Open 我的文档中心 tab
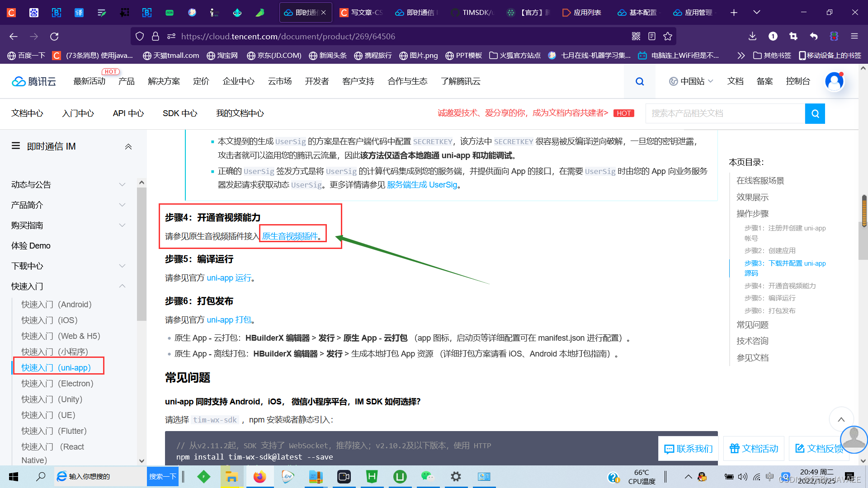This screenshot has height=488, width=868. pyautogui.click(x=240, y=113)
